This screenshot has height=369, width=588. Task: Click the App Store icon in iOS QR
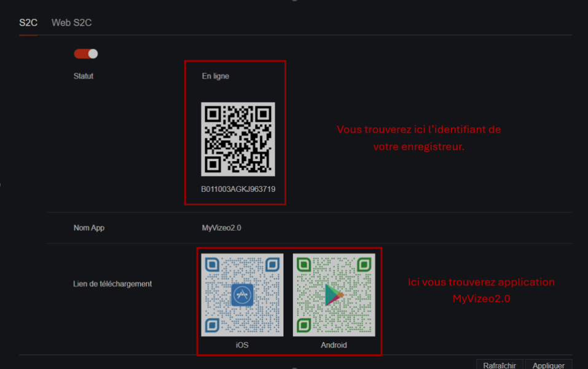242,295
